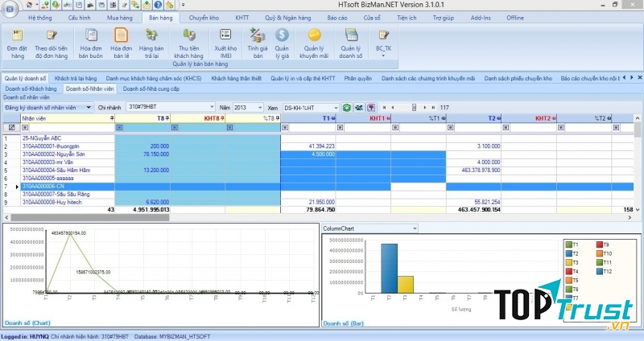The image size is (644, 341).
Task: Pin toggle on the KHT1 column header
Action: [388, 118]
